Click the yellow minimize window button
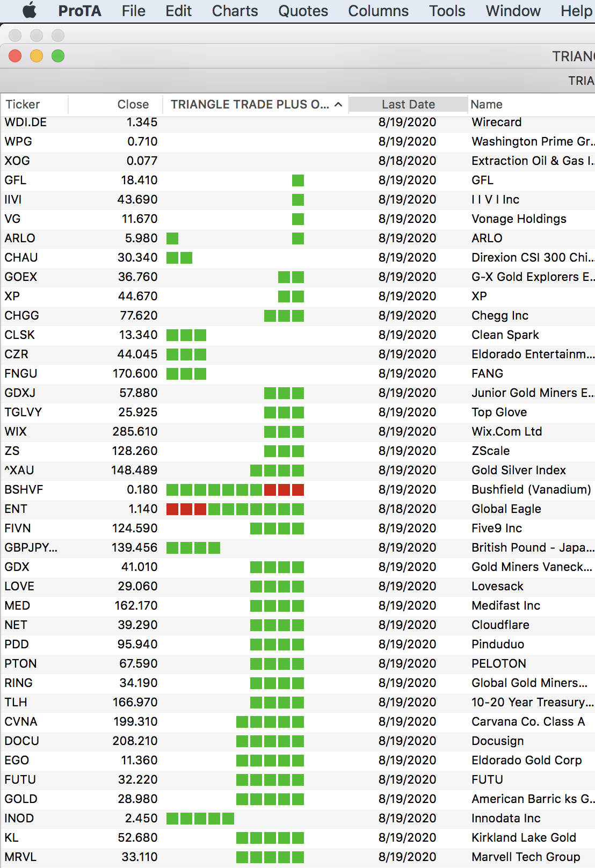595x868 pixels. click(x=37, y=56)
